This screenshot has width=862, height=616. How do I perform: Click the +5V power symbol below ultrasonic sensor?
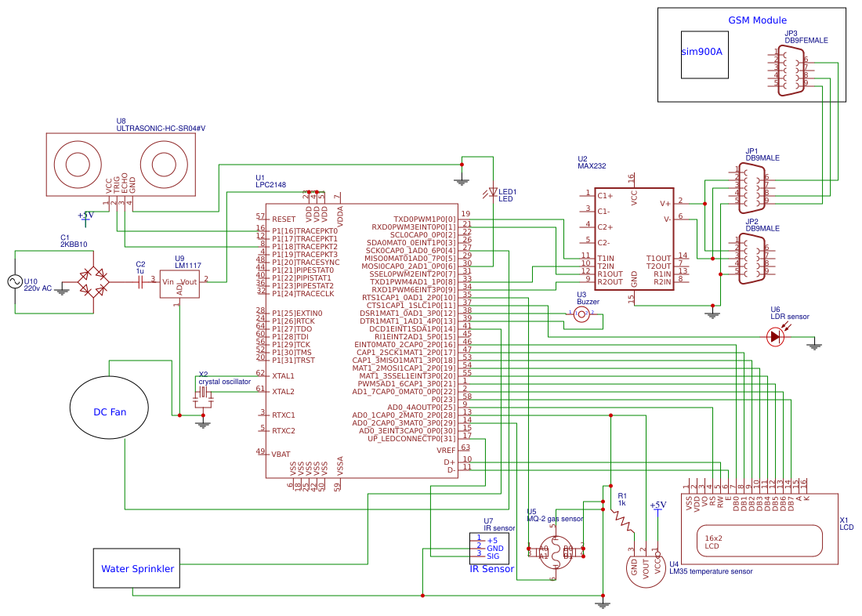[85, 219]
